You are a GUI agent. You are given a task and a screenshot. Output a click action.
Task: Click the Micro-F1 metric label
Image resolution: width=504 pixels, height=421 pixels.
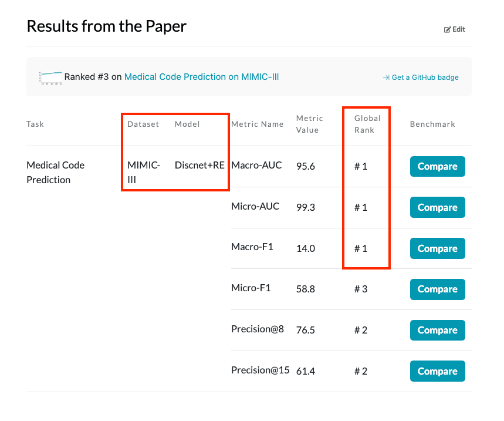pos(251,288)
